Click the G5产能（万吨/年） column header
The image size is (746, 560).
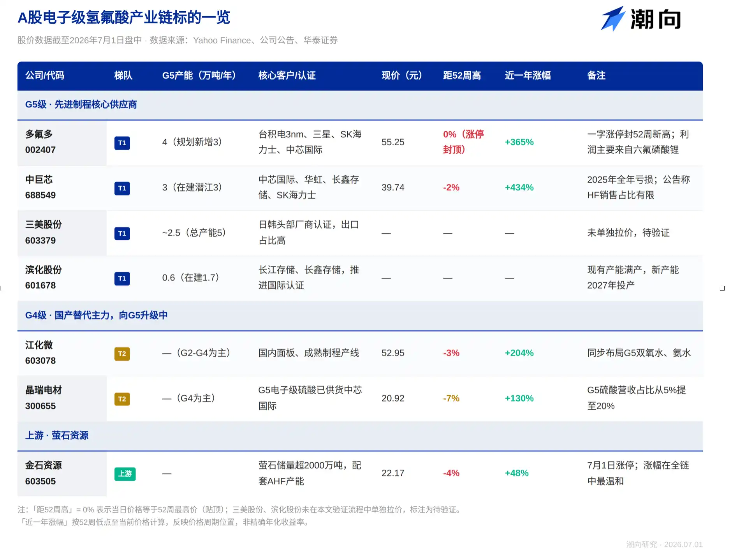click(x=199, y=76)
